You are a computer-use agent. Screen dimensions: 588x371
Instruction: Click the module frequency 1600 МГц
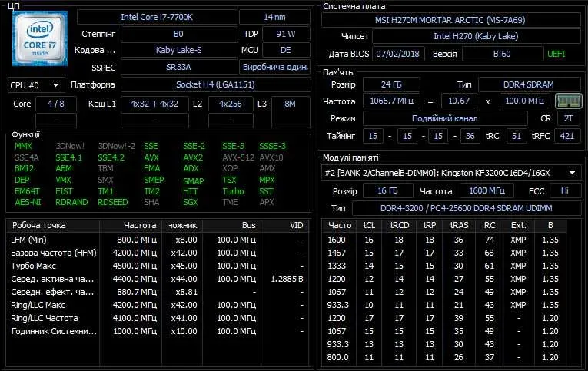tap(487, 190)
